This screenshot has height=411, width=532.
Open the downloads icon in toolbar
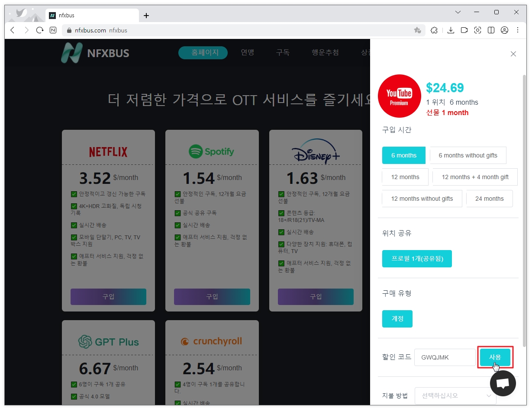[451, 30]
